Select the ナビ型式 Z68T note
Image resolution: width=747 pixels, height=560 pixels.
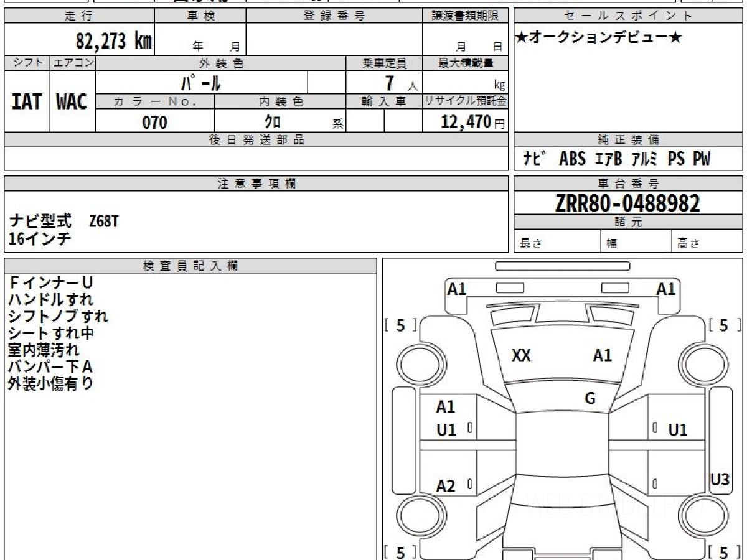pos(63,221)
